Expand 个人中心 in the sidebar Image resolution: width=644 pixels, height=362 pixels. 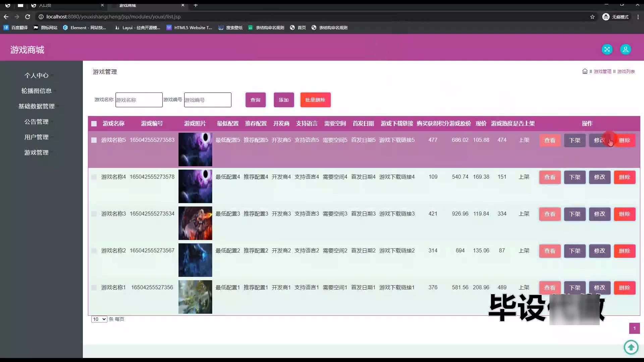36,75
